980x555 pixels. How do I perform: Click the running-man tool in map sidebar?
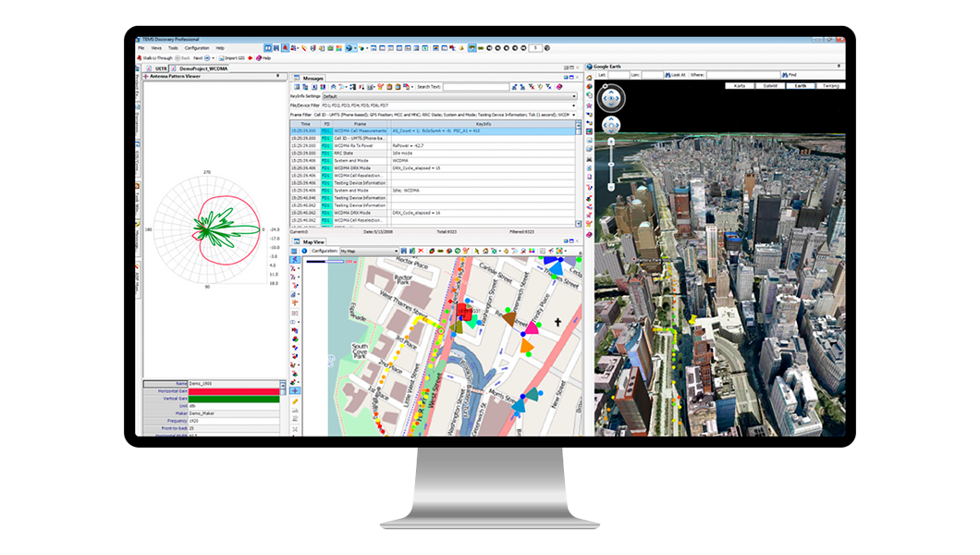tap(295, 260)
